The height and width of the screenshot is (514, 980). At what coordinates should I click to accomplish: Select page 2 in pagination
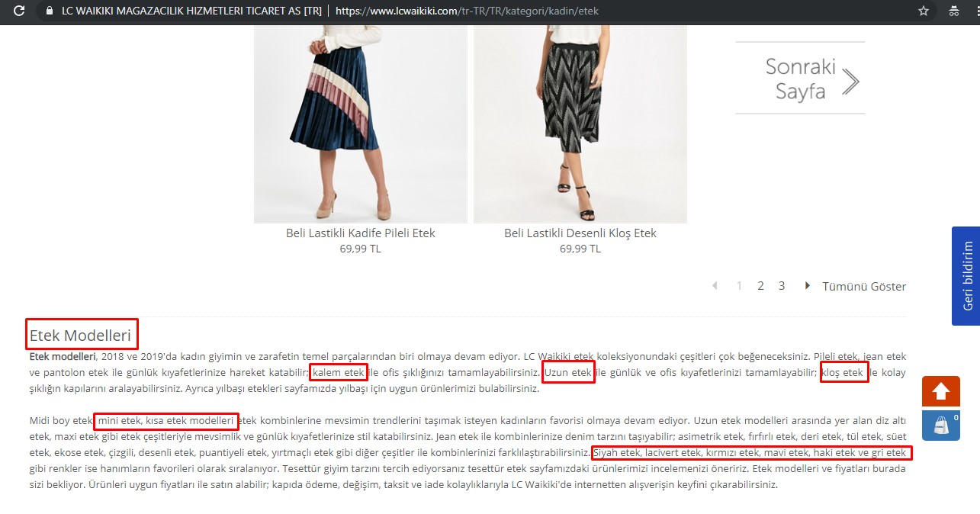point(760,286)
